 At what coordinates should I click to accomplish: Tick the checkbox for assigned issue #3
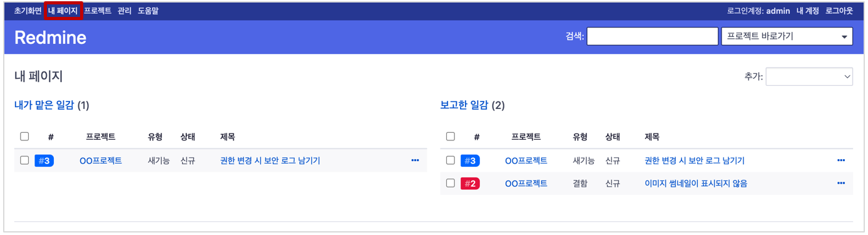24,160
